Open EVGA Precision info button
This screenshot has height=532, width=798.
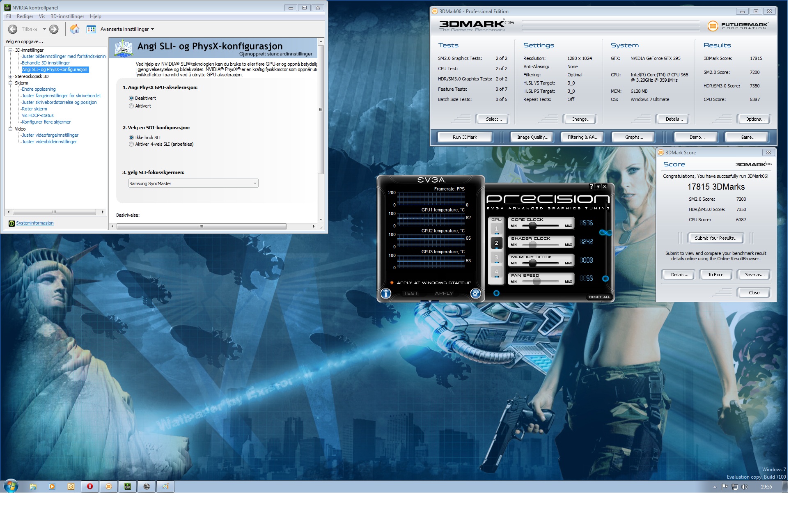386,294
